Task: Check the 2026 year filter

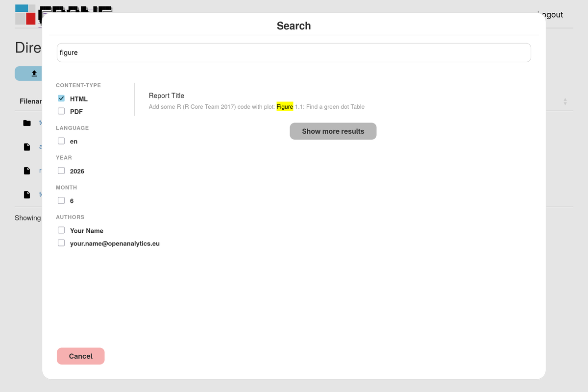Action: tap(61, 171)
